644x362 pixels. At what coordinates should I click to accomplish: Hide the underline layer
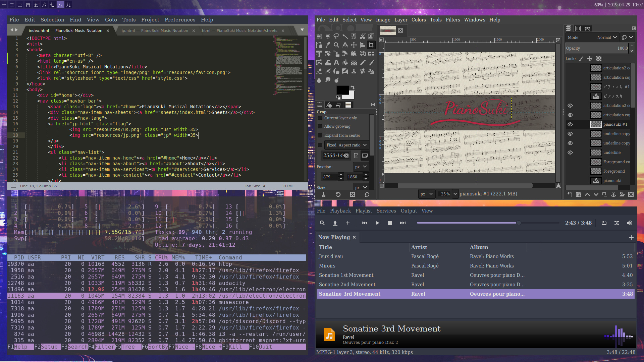(x=570, y=153)
